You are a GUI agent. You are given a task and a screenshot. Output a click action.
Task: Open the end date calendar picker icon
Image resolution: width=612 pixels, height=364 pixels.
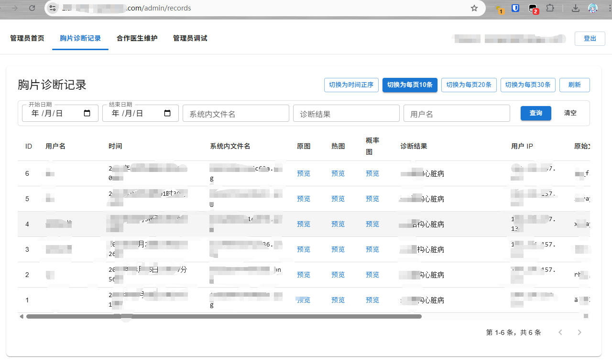(x=166, y=113)
